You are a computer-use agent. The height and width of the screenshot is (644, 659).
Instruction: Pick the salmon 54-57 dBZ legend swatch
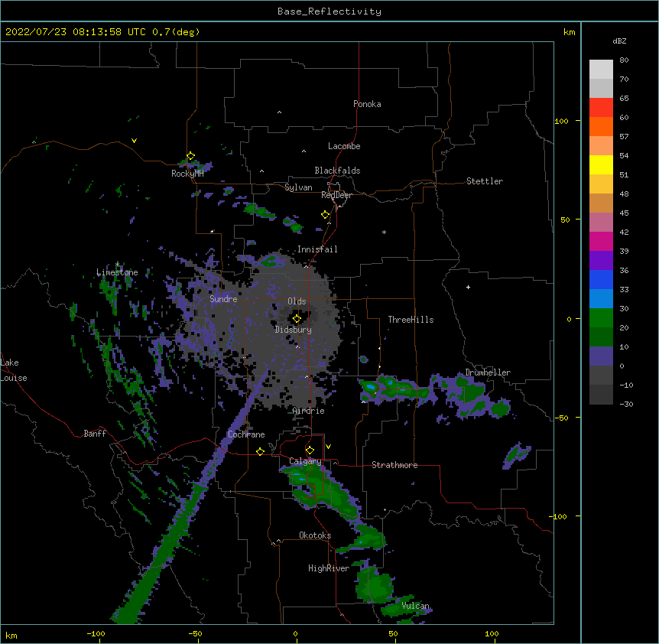601,145
